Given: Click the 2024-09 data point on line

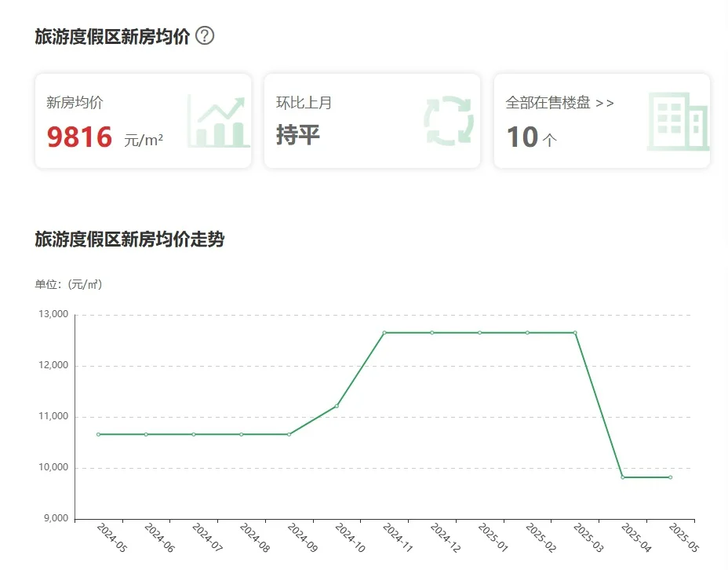Looking at the screenshot, I should coord(289,434).
